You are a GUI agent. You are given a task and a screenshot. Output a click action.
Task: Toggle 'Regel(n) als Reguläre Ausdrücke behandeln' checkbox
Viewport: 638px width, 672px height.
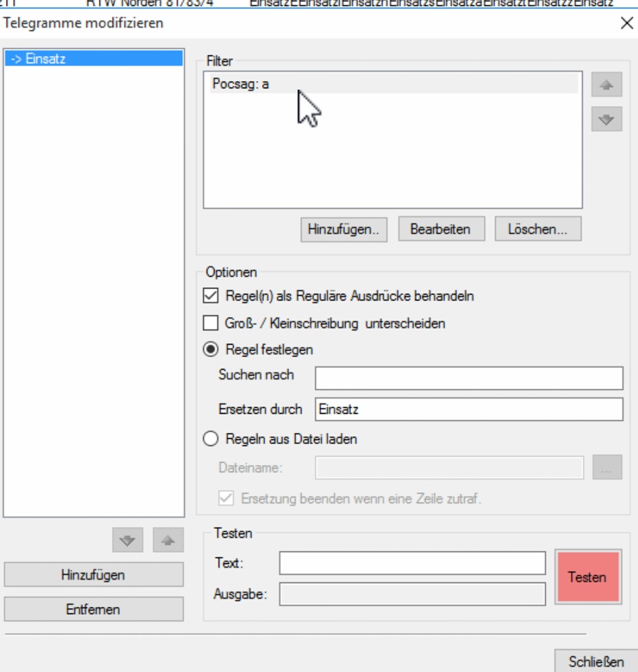pos(211,296)
